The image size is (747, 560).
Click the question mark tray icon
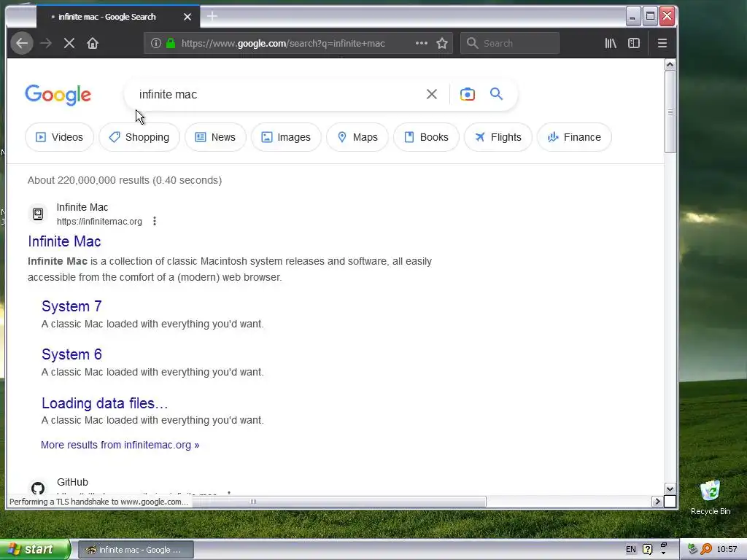click(x=648, y=549)
